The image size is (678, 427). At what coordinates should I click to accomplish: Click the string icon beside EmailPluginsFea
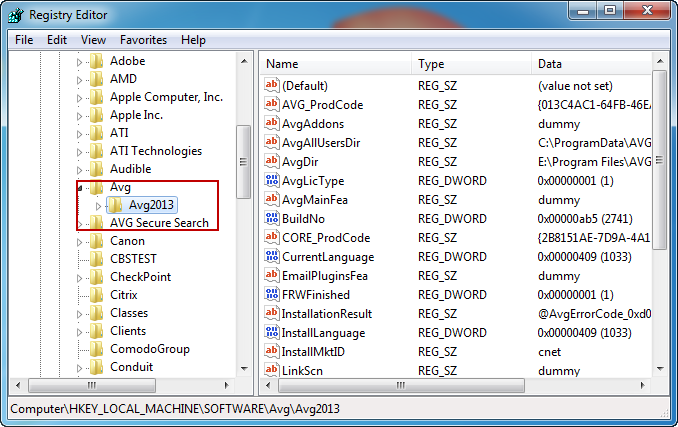click(x=272, y=275)
